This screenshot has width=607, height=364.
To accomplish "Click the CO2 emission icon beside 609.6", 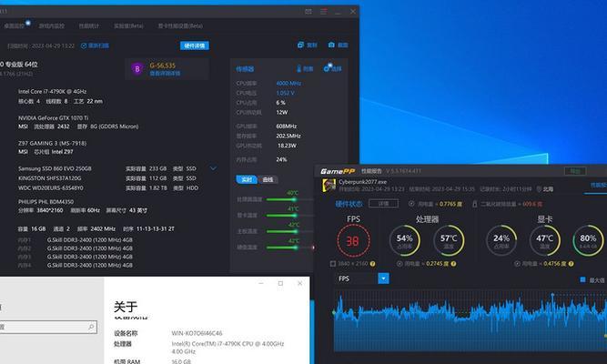I will coord(475,204).
